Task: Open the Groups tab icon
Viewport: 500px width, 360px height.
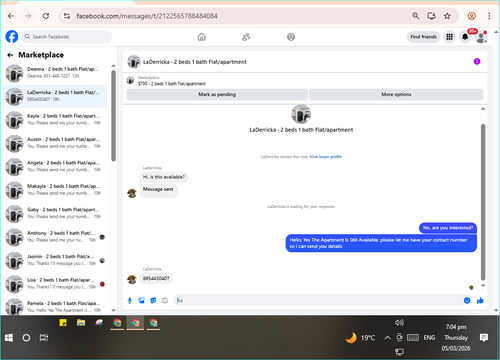Action: tap(291, 37)
